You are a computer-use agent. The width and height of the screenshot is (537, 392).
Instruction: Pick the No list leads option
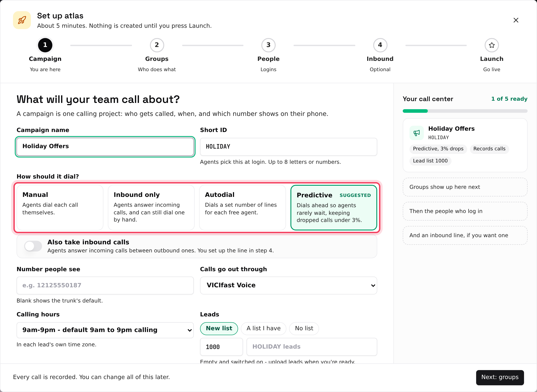click(304, 328)
